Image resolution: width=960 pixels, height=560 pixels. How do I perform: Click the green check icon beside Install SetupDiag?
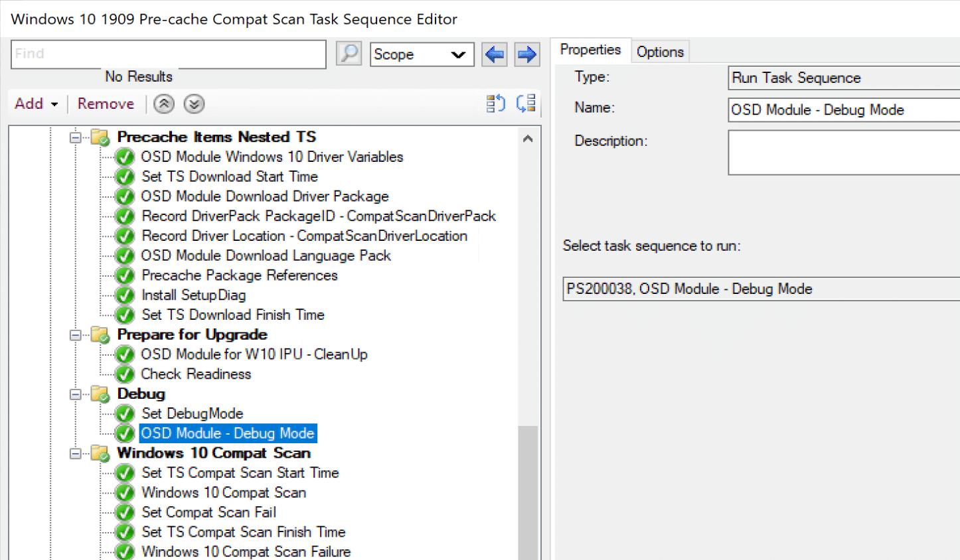(125, 295)
